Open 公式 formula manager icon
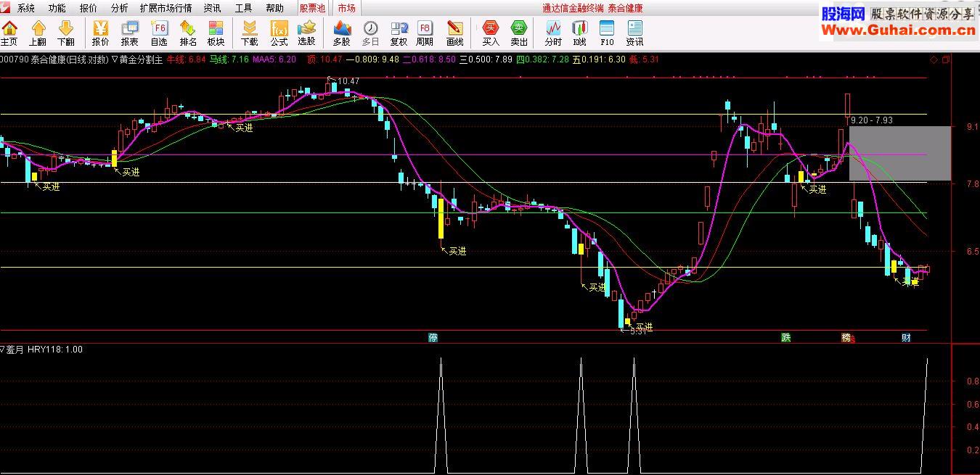Screen dimensions: 980x475 (279, 33)
